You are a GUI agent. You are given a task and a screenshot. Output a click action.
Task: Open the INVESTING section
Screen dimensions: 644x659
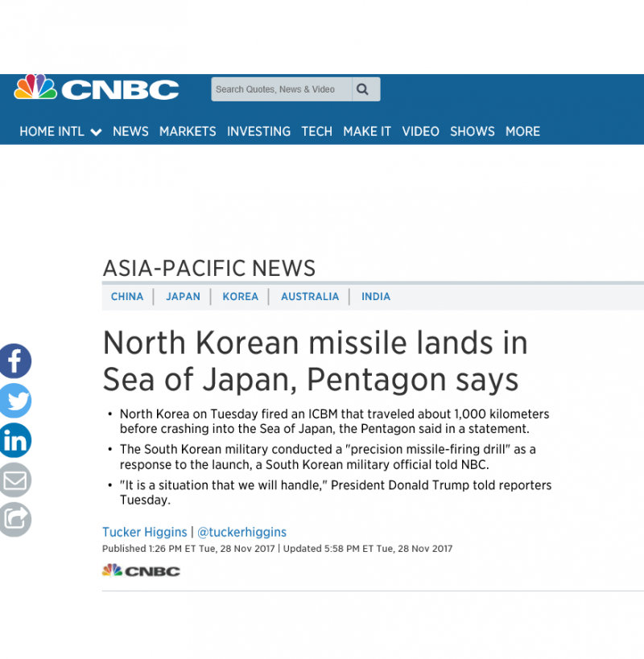tap(258, 131)
